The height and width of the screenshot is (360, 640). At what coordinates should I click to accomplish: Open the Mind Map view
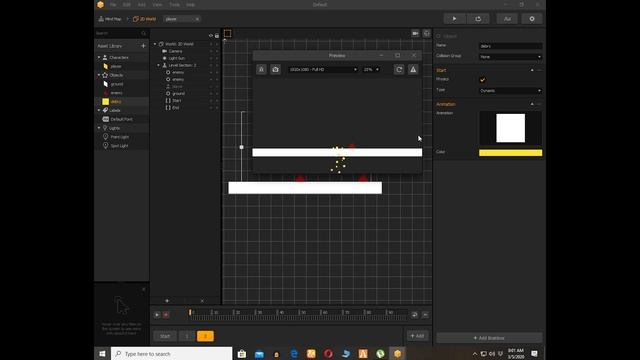click(110, 19)
